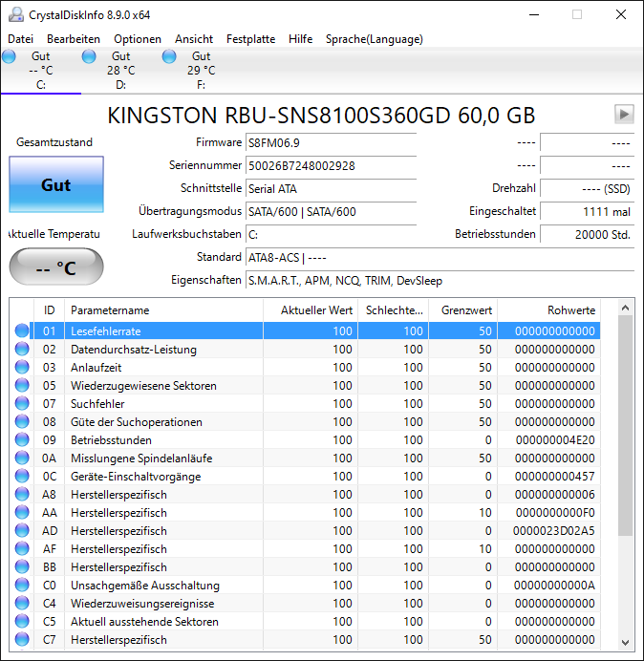Click the Schlechte... column header
Screen dimensions: 644x661
point(393,310)
